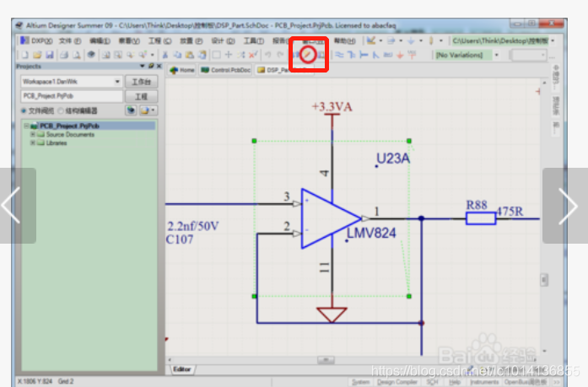The height and width of the screenshot is (387, 588).
Task: Click the Instruments status bar button
Action: [x=484, y=382]
